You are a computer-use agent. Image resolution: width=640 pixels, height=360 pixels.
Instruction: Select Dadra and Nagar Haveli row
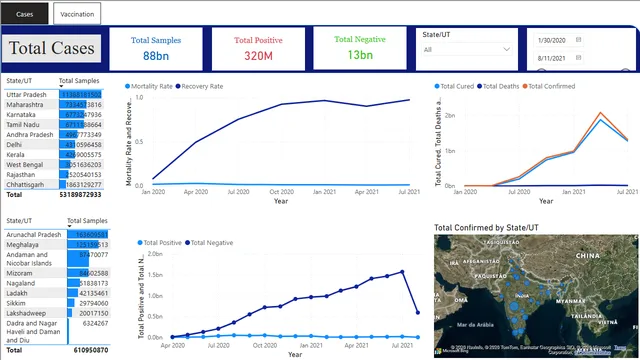[x=57, y=331]
